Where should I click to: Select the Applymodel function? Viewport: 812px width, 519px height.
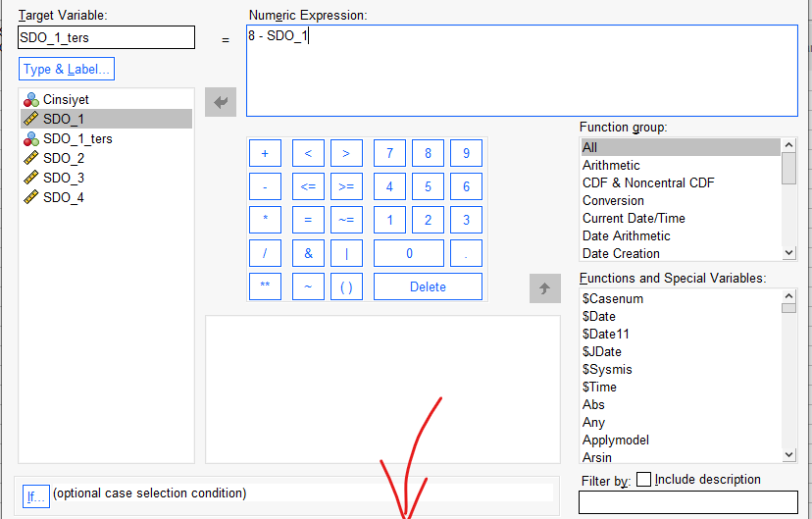pos(681,440)
